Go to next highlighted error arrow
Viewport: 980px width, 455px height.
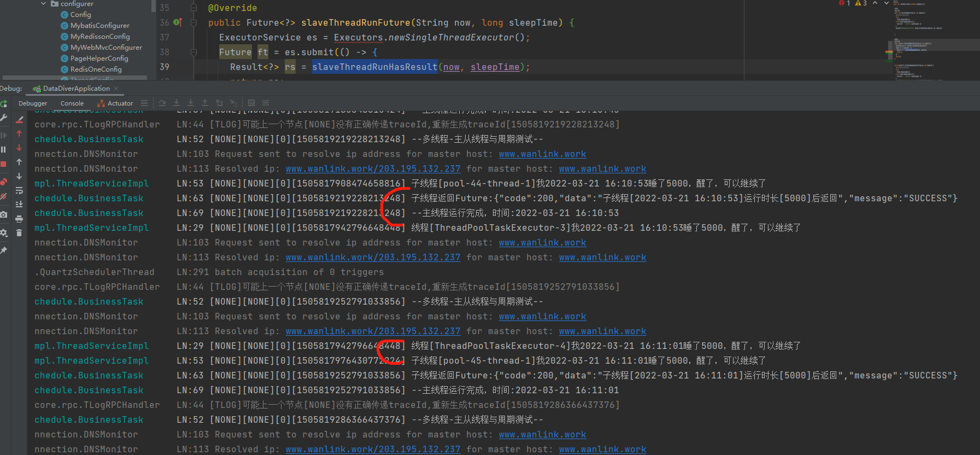coord(887,3)
